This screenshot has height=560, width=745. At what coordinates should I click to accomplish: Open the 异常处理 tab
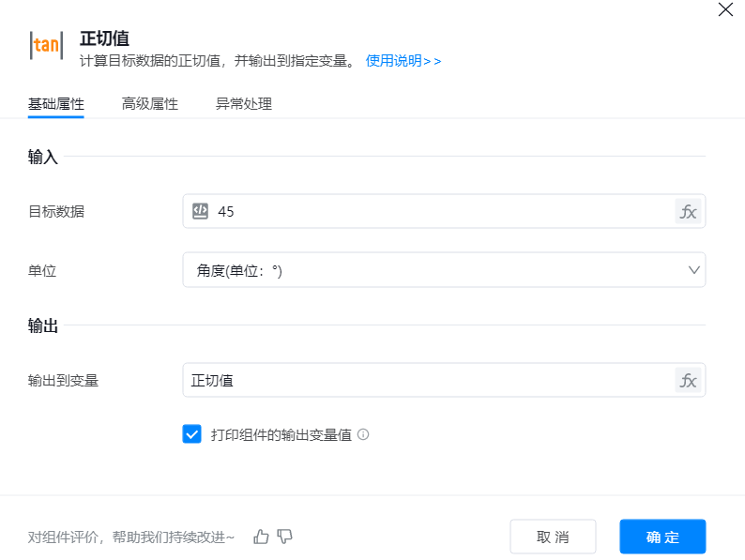coord(244,104)
